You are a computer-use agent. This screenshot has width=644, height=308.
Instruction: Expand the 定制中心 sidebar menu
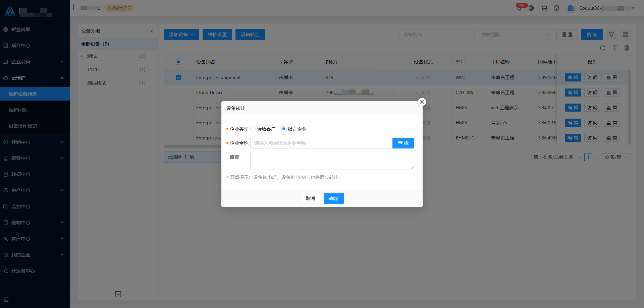click(35, 223)
